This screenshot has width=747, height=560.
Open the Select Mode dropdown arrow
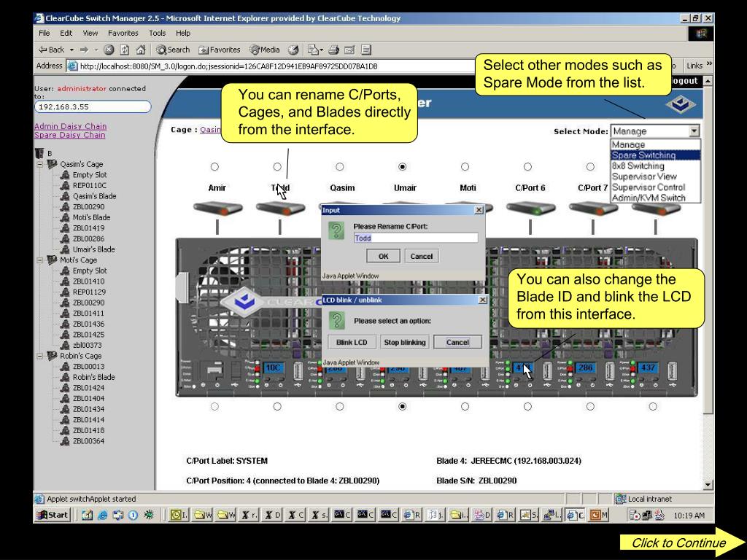694,131
